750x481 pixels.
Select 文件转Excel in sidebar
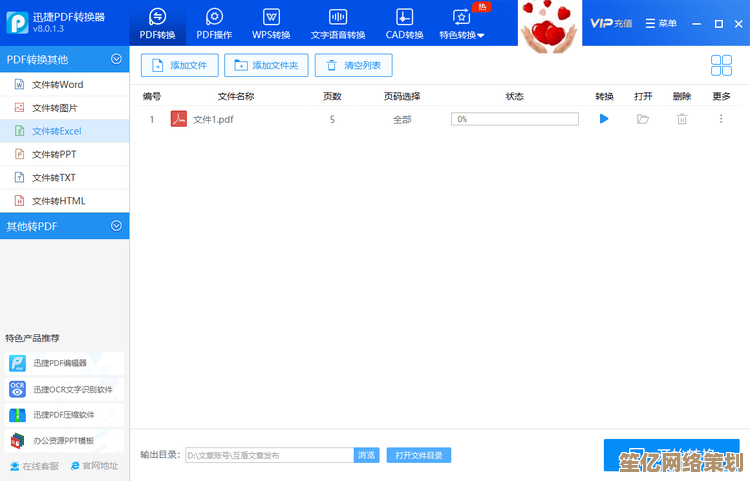click(x=65, y=131)
